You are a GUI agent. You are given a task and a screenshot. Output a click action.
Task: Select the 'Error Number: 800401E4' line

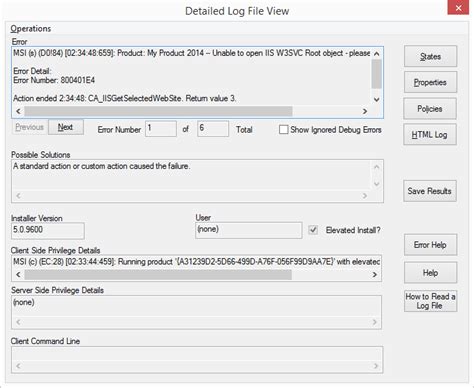[x=54, y=80]
